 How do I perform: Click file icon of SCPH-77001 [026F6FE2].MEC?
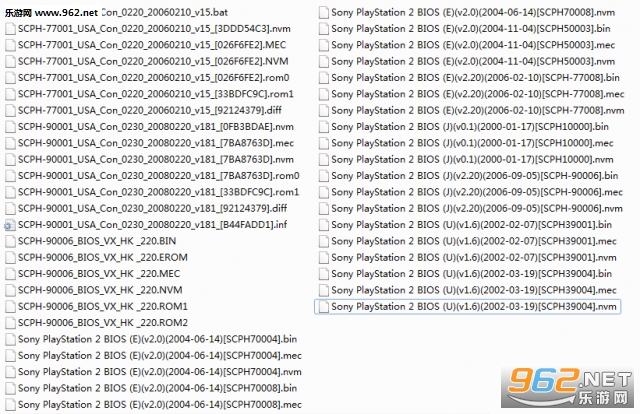tap(10, 45)
